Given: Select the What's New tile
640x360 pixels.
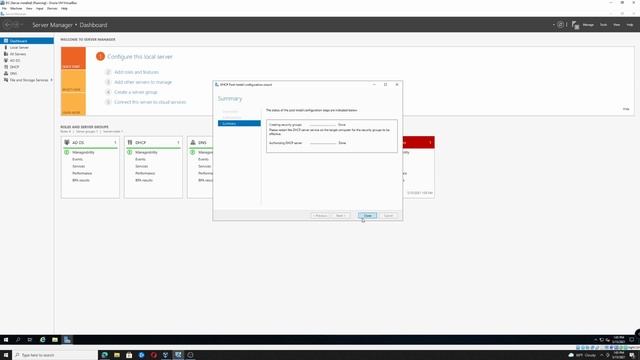Looking at the screenshot, I should (x=73, y=81).
